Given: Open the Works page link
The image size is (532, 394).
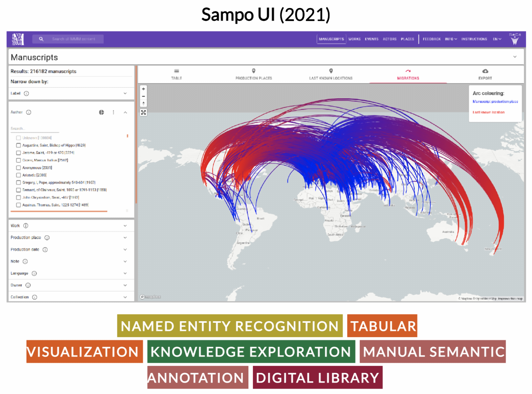Looking at the screenshot, I should pyautogui.click(x=354, y=39).
